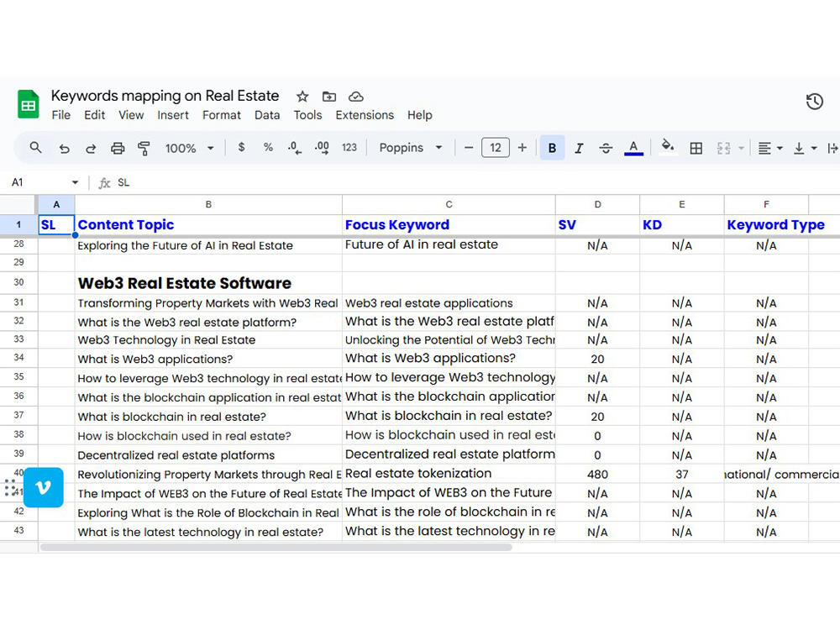Select the Keyword Type header cell
Screen dimensions: 840x630
coord(767,225)
